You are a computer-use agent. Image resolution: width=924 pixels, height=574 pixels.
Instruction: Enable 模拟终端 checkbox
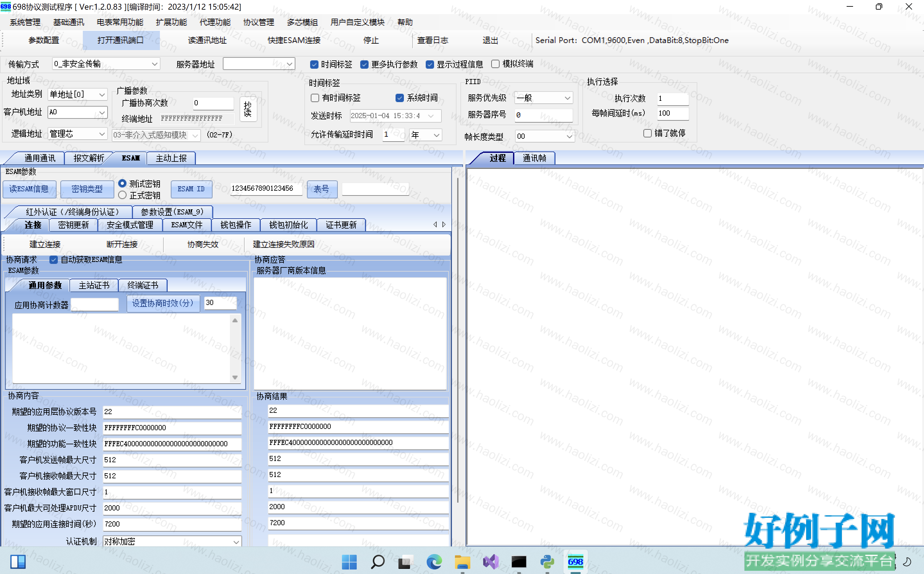(495, 64)
